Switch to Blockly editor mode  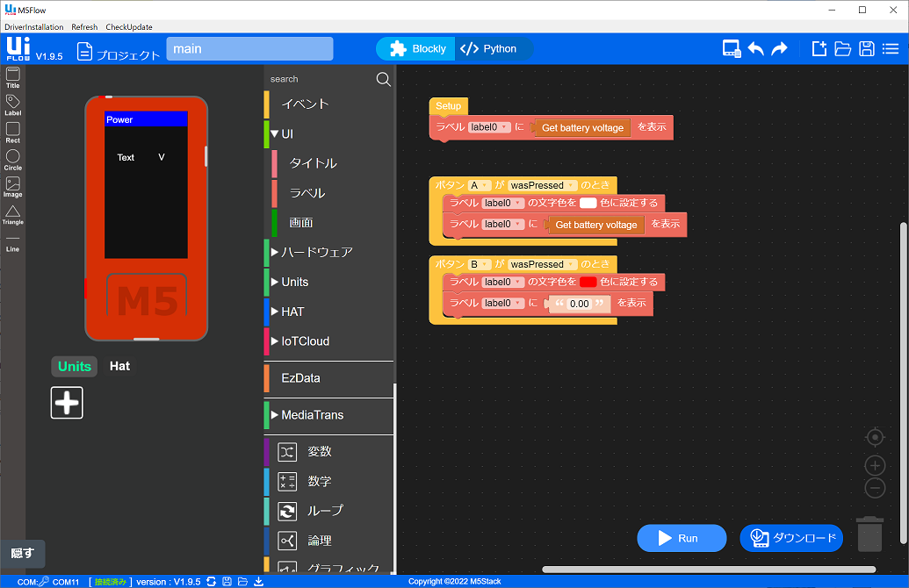coord(417,48)
